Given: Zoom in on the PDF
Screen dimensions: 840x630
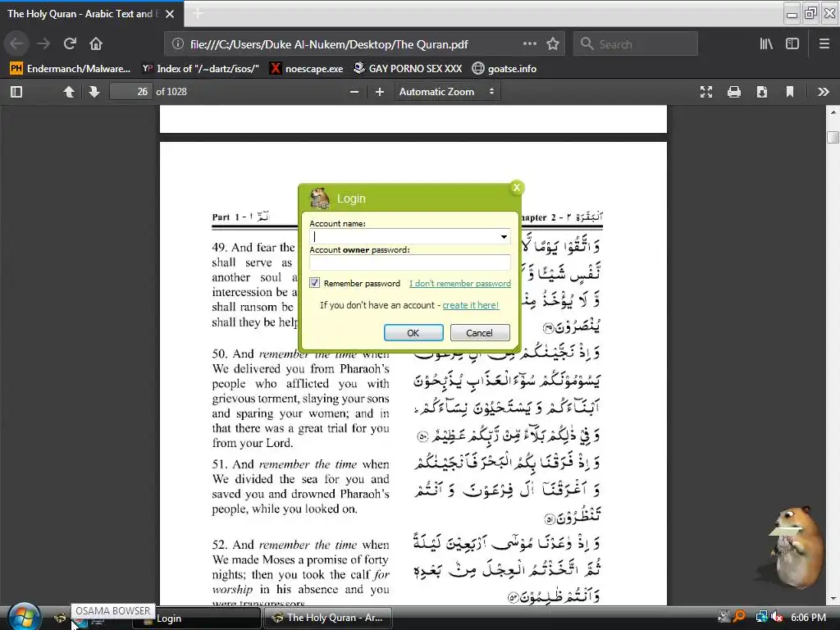Looking at the screenshot, I should [379, 92].
